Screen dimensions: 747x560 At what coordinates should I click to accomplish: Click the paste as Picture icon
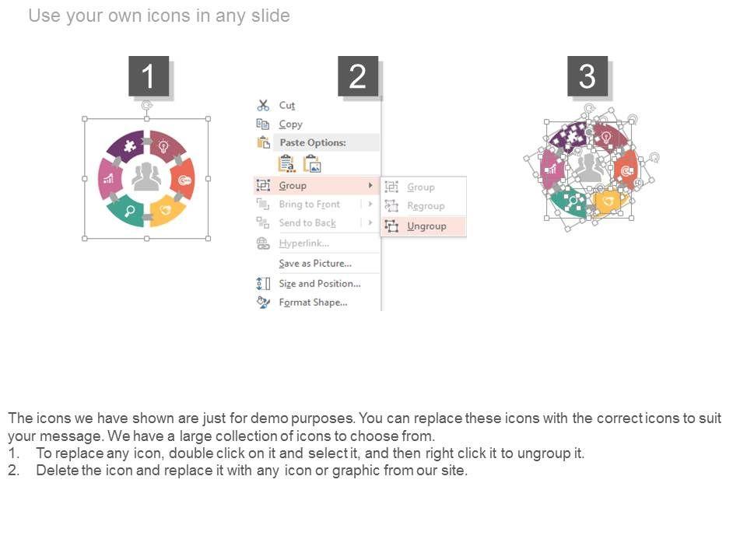[312, 163]
